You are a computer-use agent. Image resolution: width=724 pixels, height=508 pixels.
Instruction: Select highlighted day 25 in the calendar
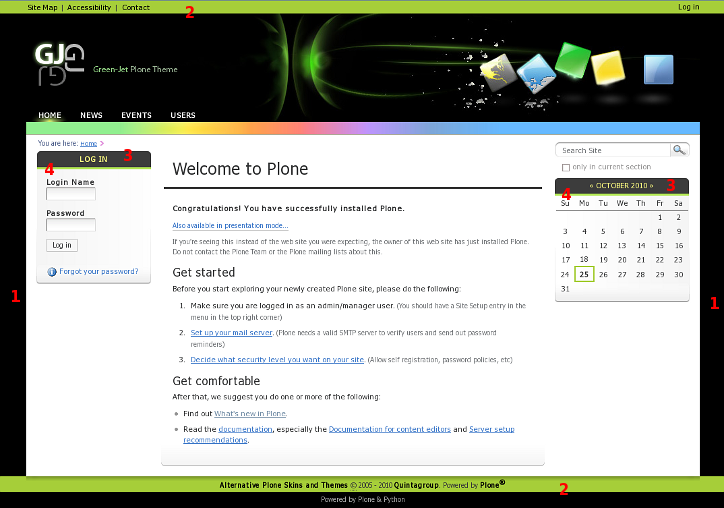(584, 274)
